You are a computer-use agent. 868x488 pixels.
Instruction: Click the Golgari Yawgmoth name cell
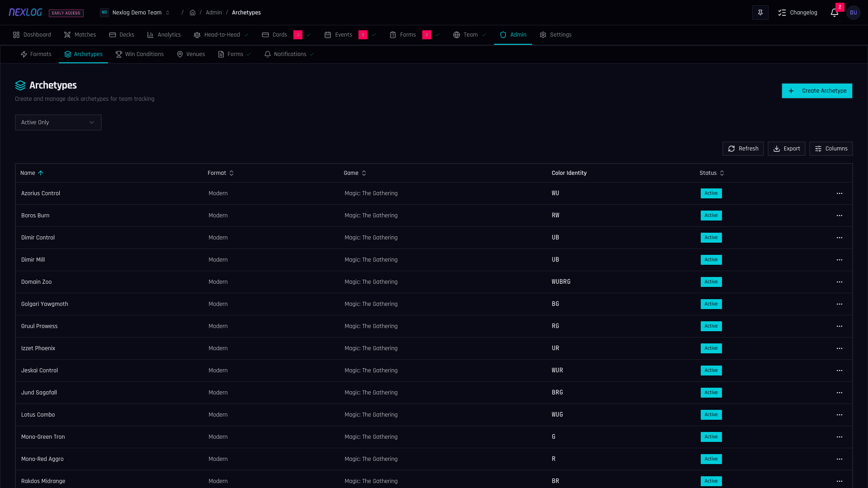click(45, 304)
